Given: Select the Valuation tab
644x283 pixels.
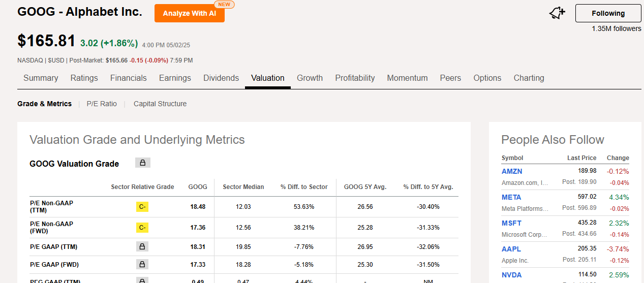Looking at the screenshot, I should [x=268, y=78].
